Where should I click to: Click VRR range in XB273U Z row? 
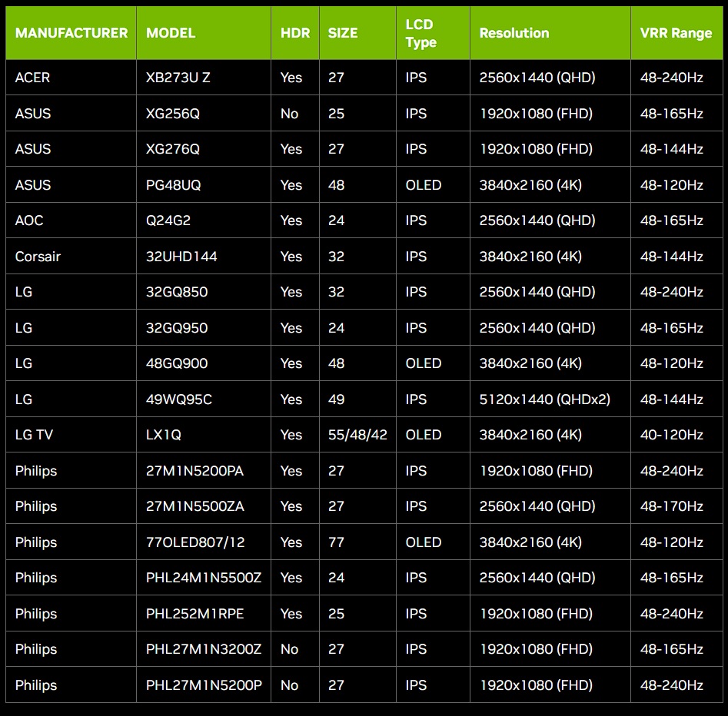[x=677, y=78]
